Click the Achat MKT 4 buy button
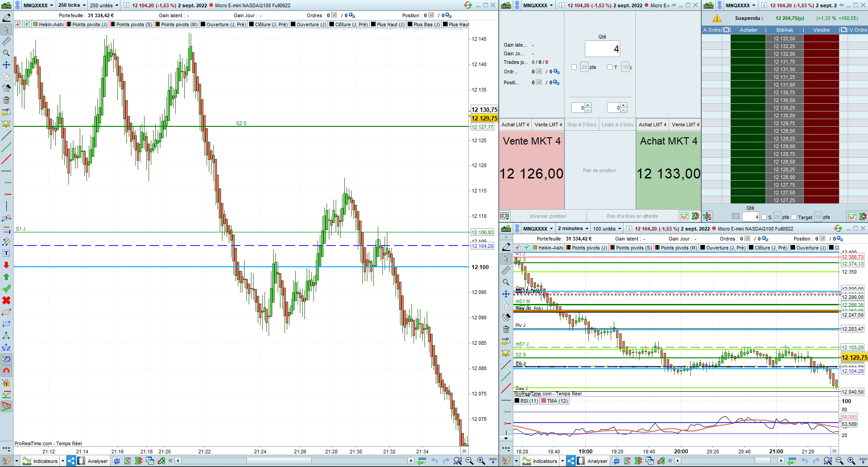Screen dimensions: 868x467 (x=669, y=170)
